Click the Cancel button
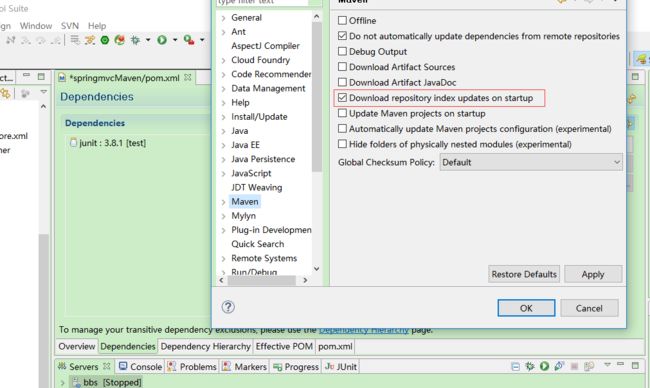The width and height of the screenshot is (650, 388). pyautogui.click(x=589, y=308)
